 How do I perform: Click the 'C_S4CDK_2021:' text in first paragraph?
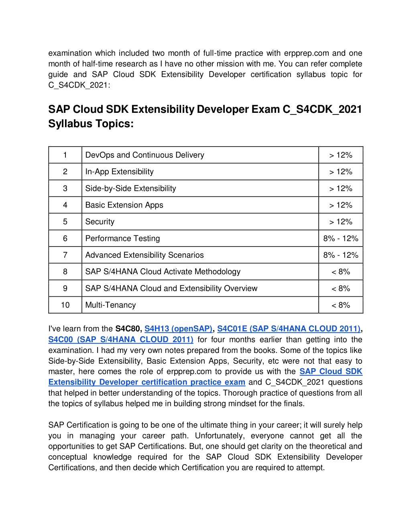point(79,85)
